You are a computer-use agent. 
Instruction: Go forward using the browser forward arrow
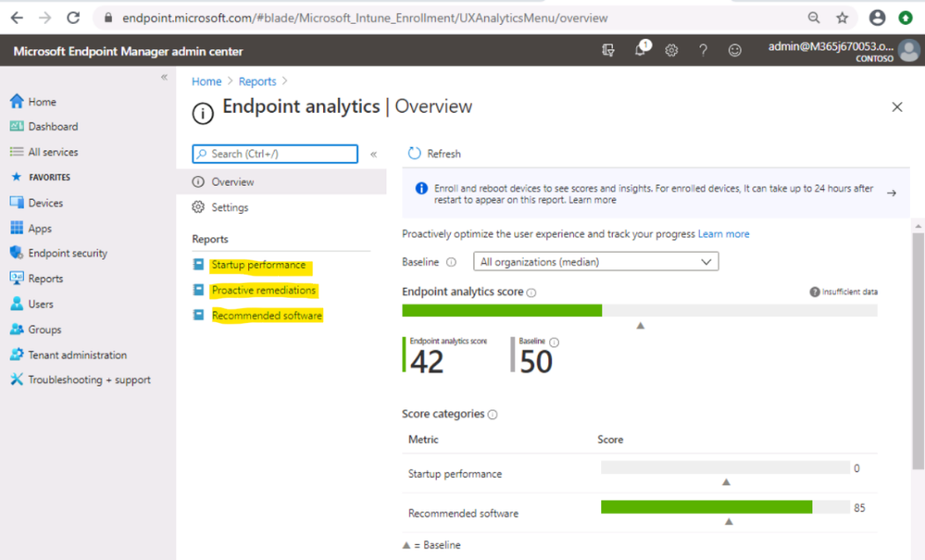point(44,18)
